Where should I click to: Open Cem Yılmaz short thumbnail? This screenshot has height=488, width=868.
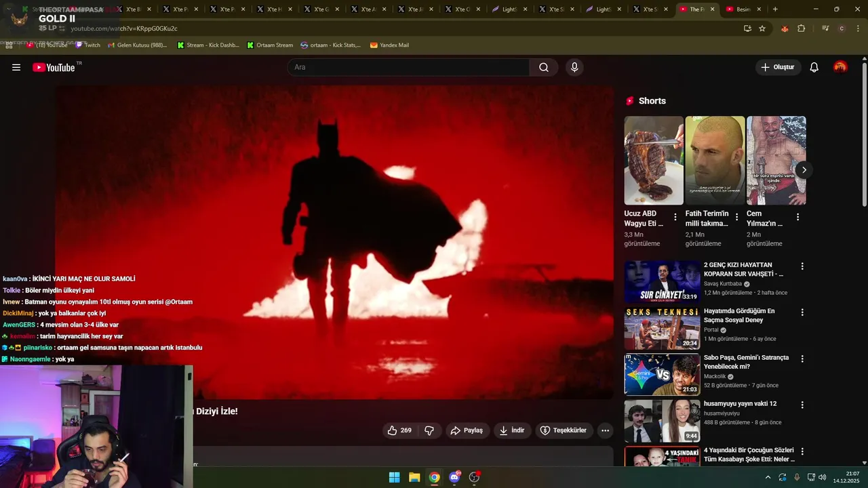776,161
